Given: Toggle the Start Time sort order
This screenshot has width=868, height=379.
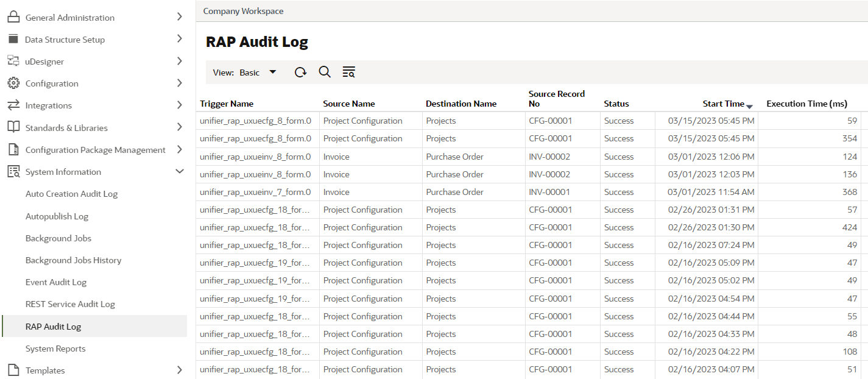Looking at the screenshot, I should click(749, 105).
